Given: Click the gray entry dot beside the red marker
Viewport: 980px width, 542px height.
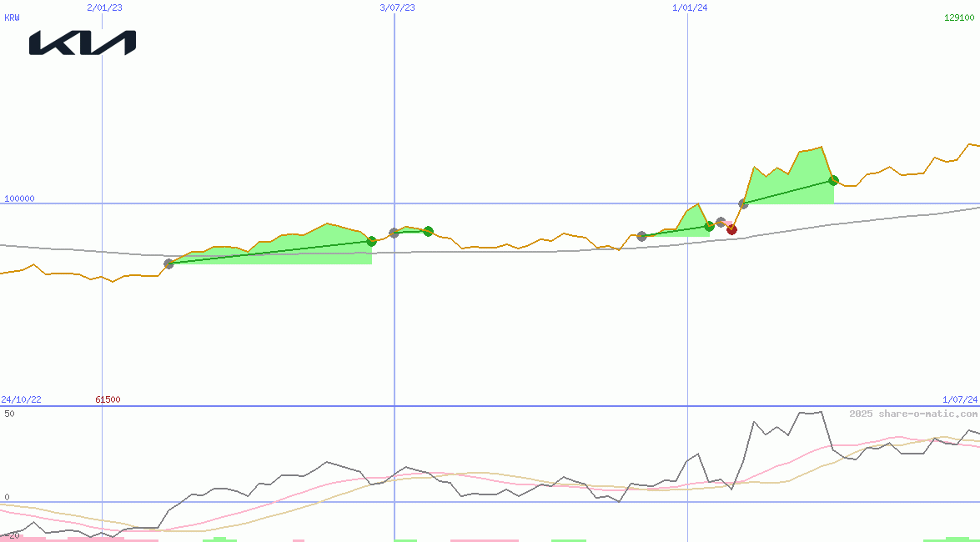Looking at the screenshot, I should (x=721, y=222).
